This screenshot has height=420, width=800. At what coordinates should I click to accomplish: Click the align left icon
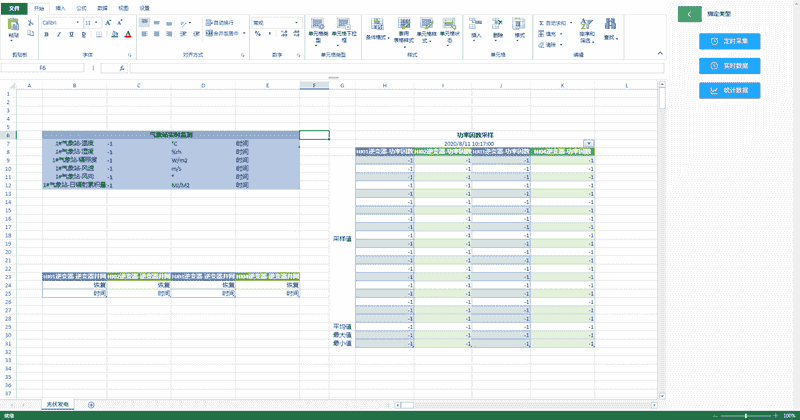tap(144, 34)
